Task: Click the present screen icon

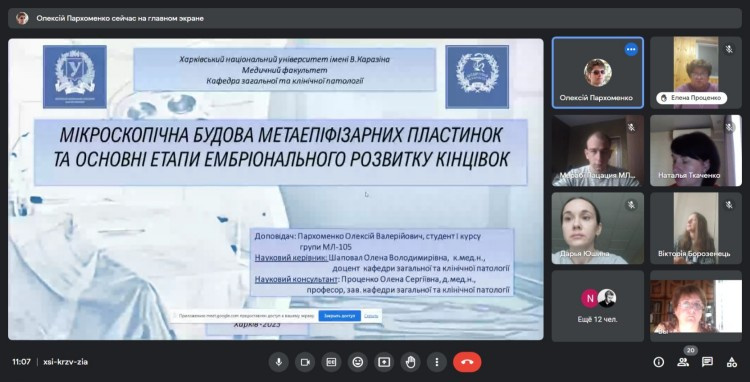Action: [384, 362]
